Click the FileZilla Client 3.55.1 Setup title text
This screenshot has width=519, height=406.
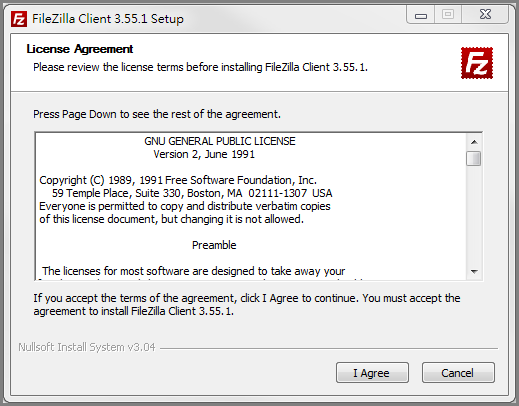108,19
